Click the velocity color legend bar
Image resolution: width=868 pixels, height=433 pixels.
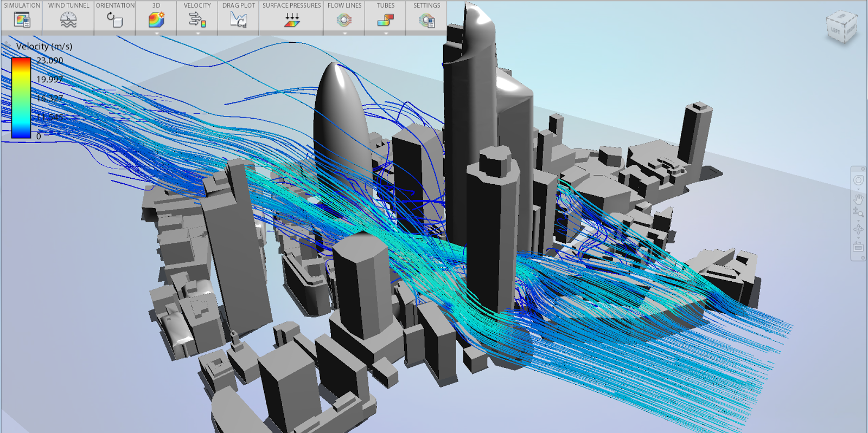[x=21, y=98]
